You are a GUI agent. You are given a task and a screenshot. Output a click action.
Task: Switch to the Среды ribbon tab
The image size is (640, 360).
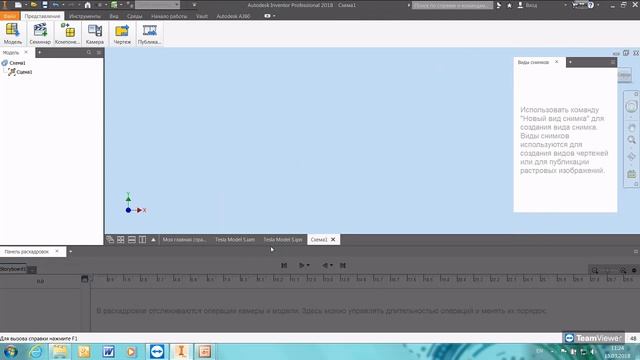134,16
